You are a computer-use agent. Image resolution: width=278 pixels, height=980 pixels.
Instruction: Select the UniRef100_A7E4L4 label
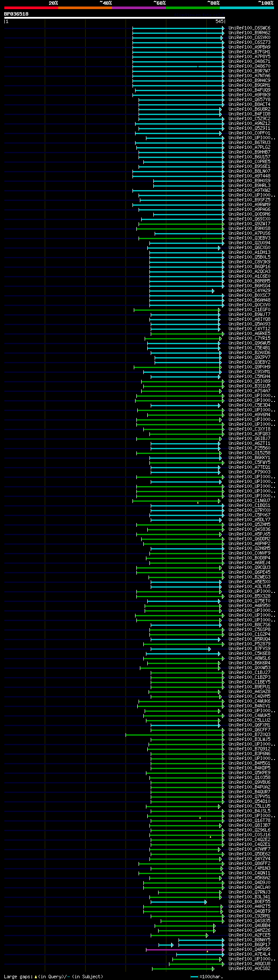pyautogui.click(x=249, y=954)
